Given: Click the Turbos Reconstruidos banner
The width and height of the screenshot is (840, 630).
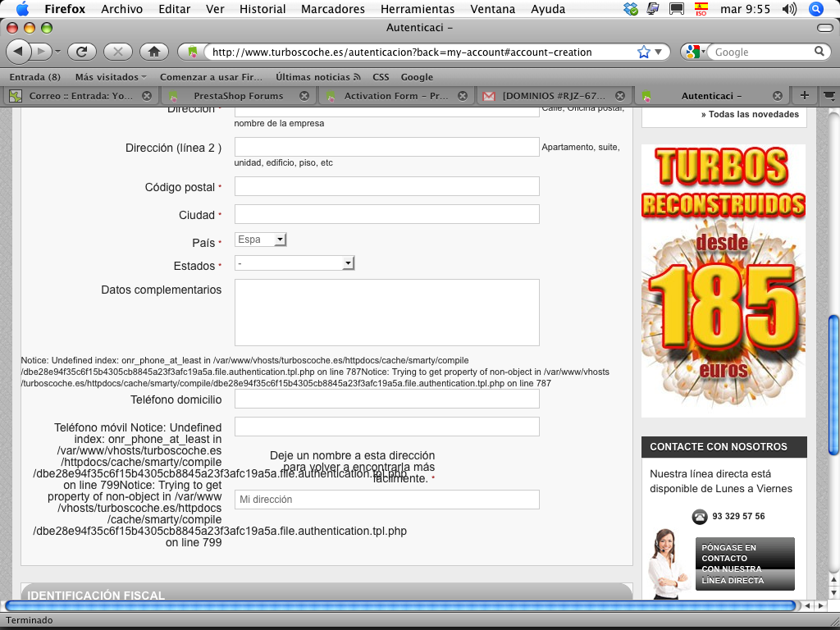Looking at the screenshot, I should 724,281.
